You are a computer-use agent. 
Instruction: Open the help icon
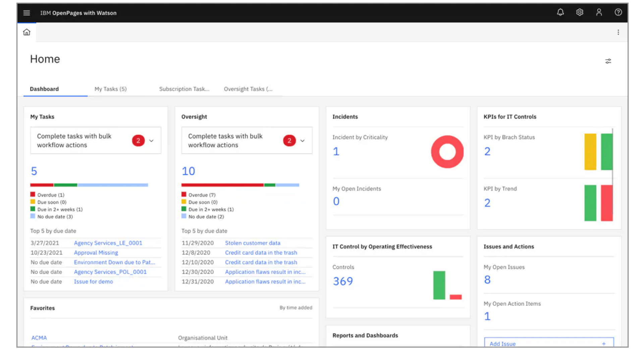tap(618, 12)
